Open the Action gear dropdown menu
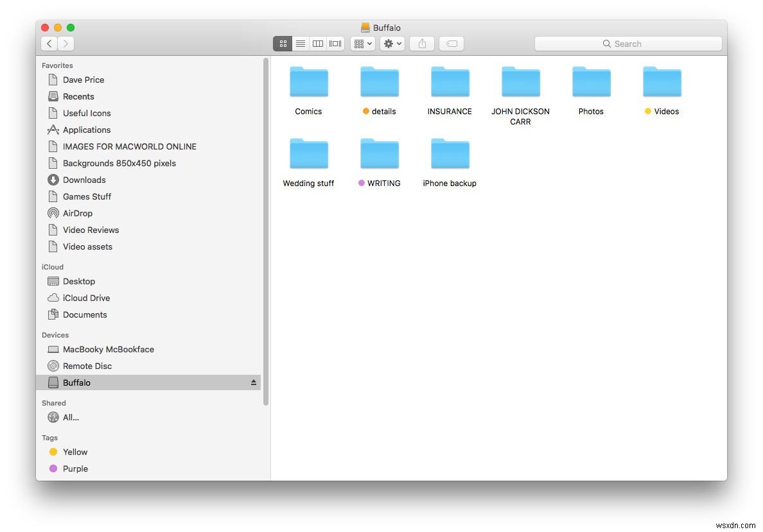763x532 pixels. (x=392, y=44)
